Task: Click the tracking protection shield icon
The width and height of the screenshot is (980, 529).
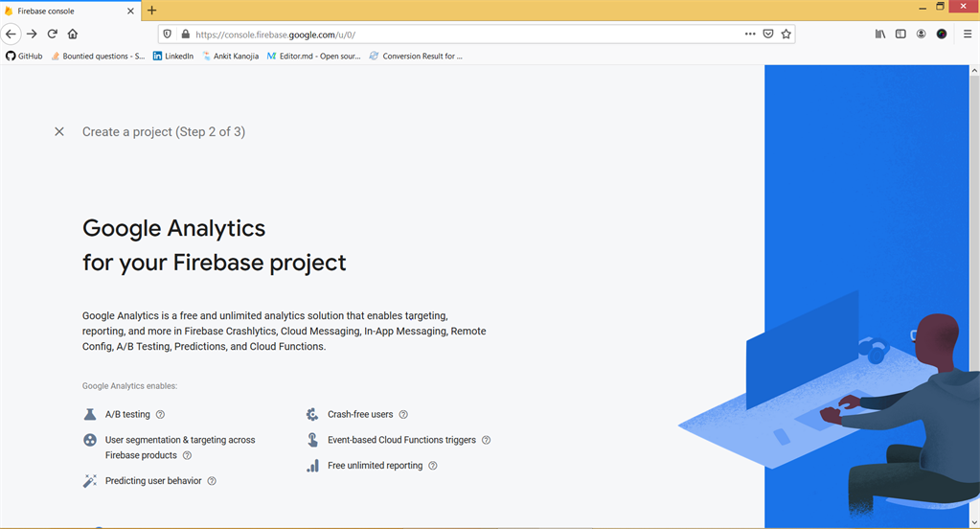Action: [x=167, y=34]
